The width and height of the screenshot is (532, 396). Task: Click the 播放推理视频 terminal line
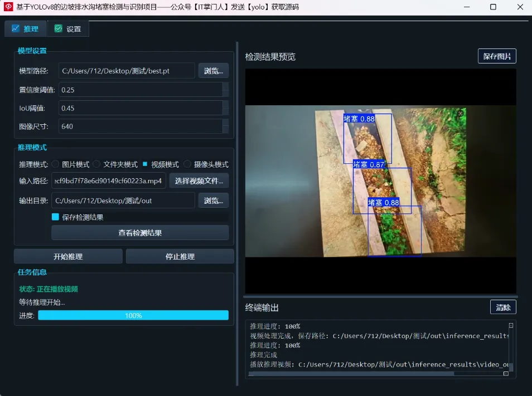pos(379,364)
